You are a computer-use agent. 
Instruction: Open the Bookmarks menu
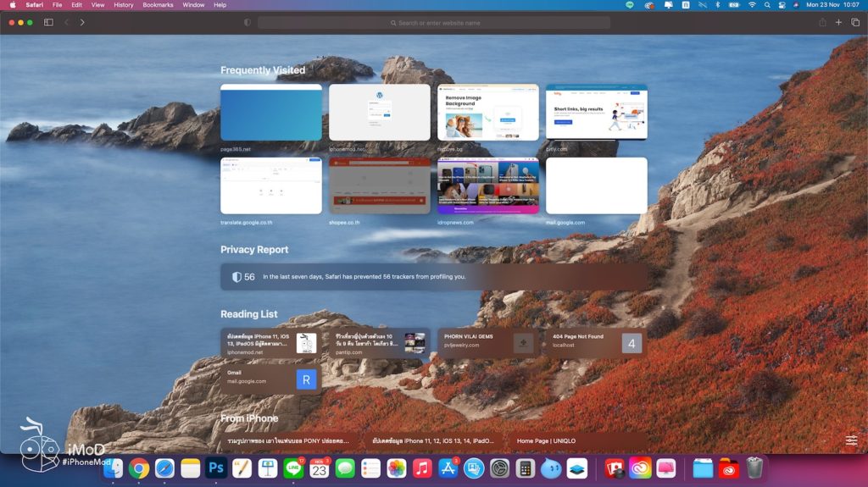[158, 5]
